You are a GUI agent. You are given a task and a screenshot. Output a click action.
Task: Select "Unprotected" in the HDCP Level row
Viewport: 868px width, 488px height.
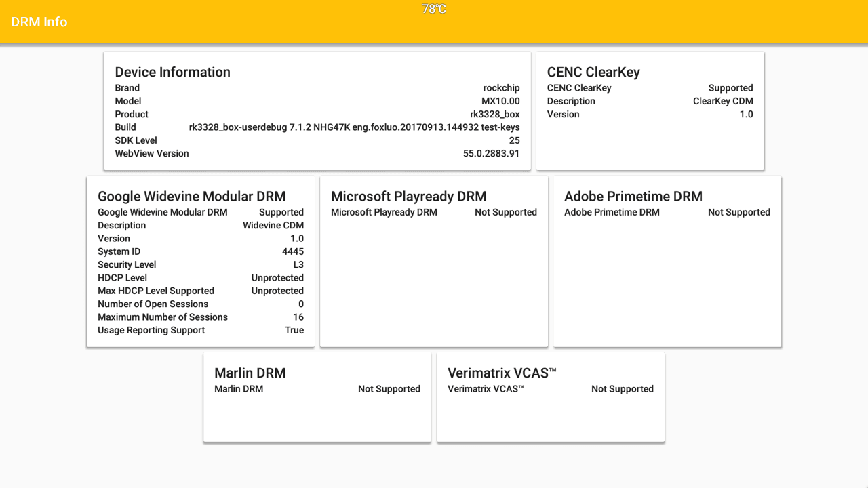coord(277,278)
